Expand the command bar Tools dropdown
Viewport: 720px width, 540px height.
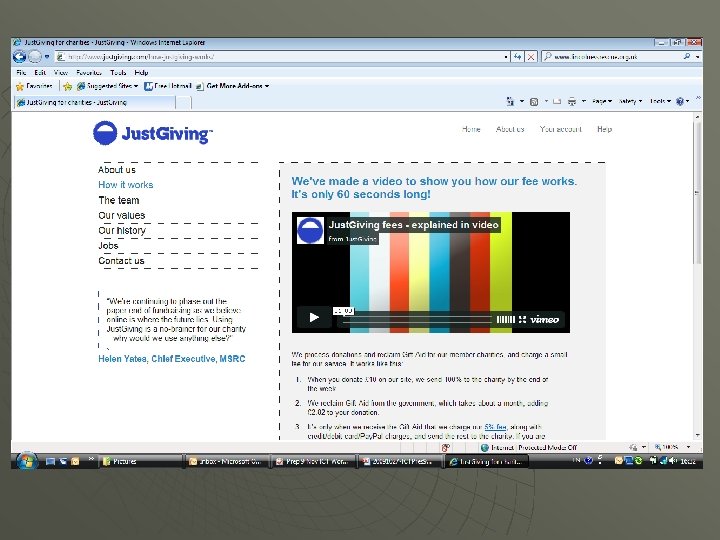(660, 101)
